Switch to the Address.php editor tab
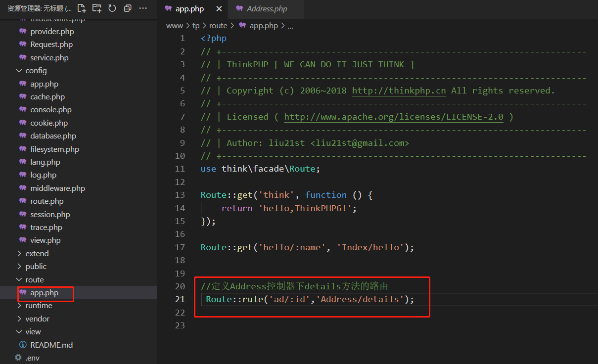The width and height of the screenshot is (598, 364). pyautogui.click(x=266, y=9)
